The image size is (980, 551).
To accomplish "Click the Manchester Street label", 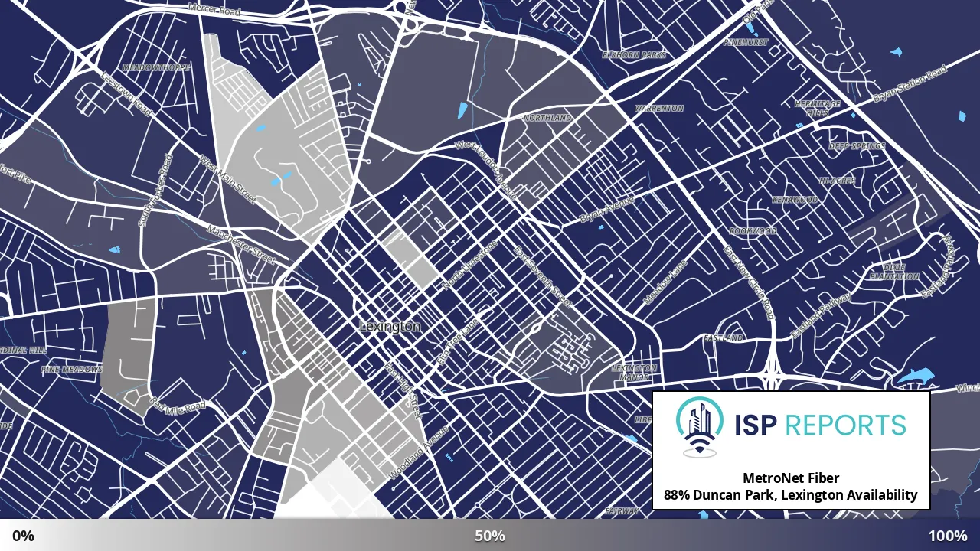I will pyautogui.click(x=240, y=244).
